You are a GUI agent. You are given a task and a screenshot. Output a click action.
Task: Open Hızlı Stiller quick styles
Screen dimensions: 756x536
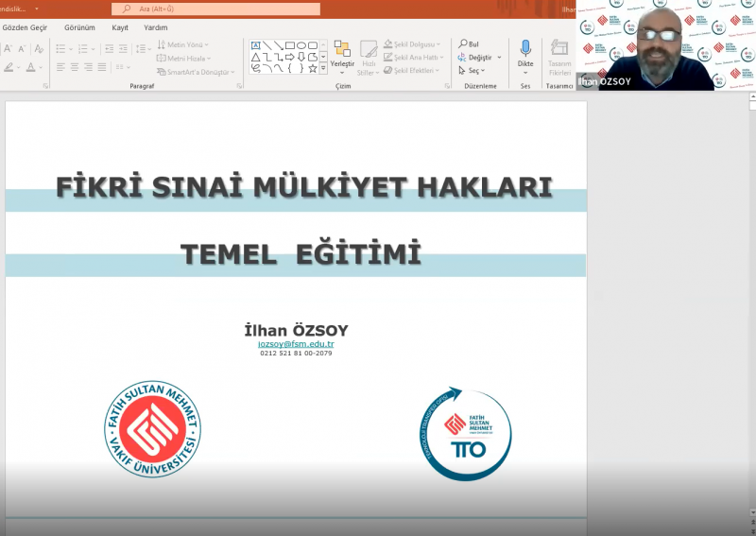pos(369,58)
